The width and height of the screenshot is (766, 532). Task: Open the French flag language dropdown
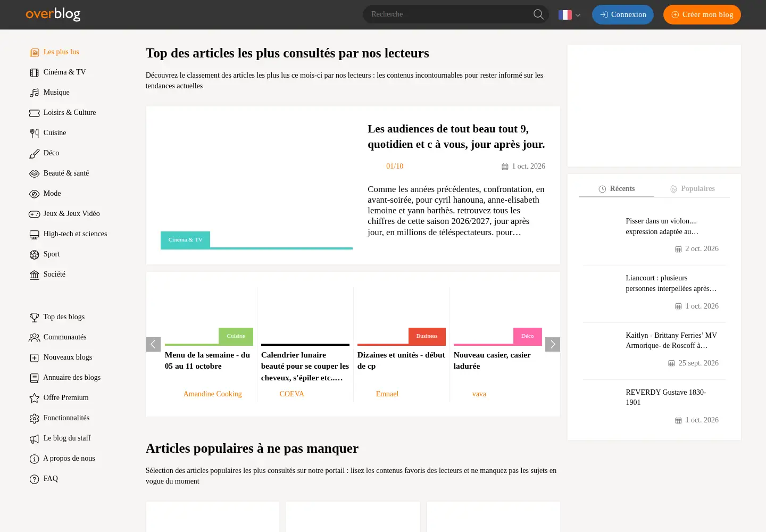[569, 15]
